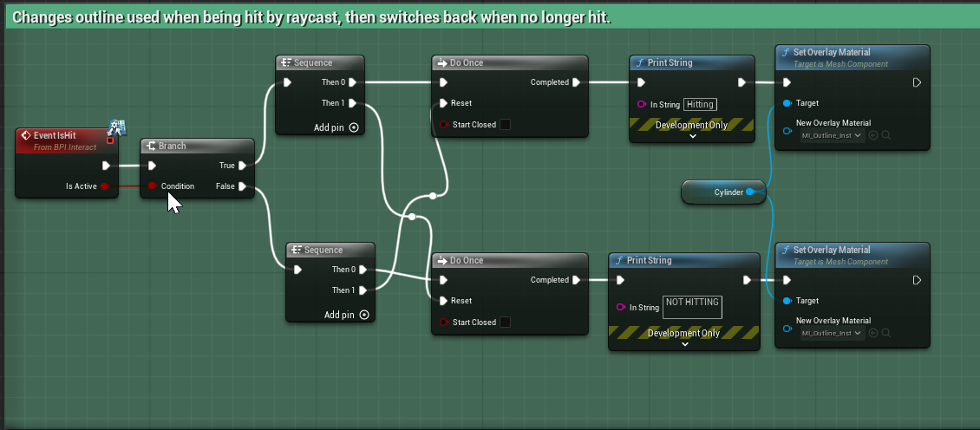Click exec output on Set Overlay after NOT HITTING
Viewport: 980px width, 430px height.
(x=917, y=279)
